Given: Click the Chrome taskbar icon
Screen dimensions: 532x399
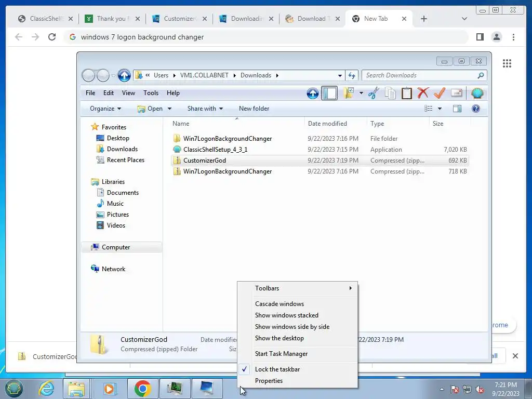Looking at the screenshot, I should (x=142, y=389).
